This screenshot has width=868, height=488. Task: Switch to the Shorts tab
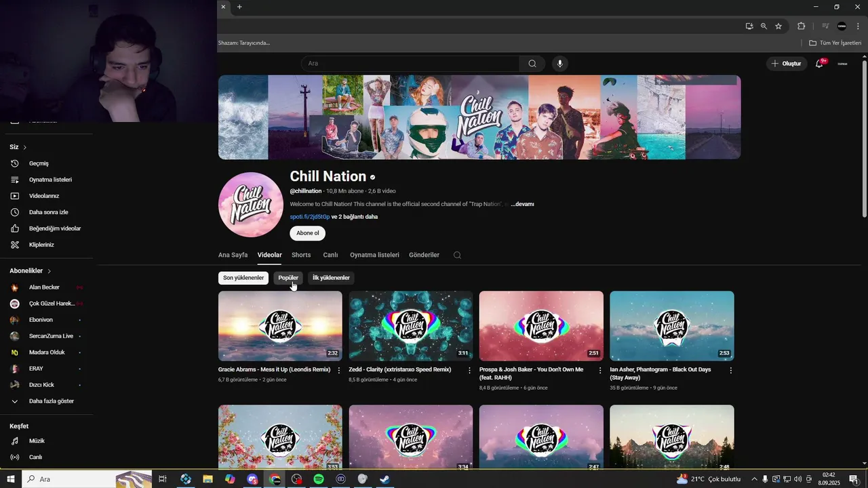pos(301,255)
